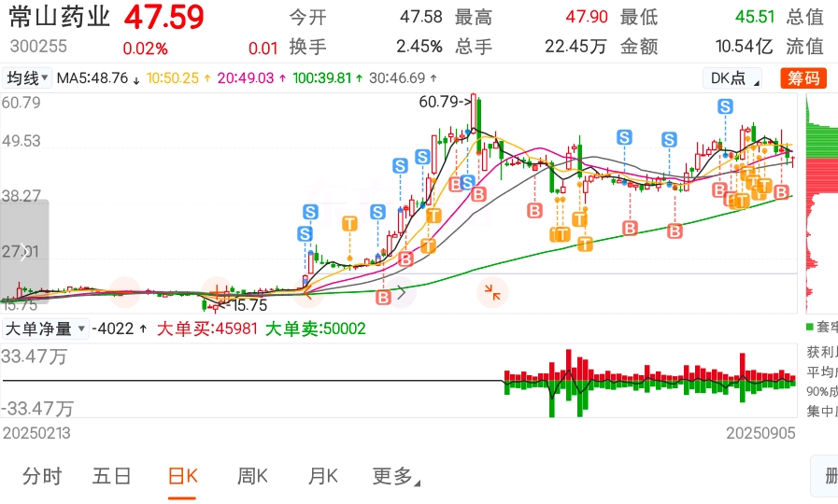Click the MA5:48.76 value
The height and width of the screenshot is (504, 838).
[98, 78]
